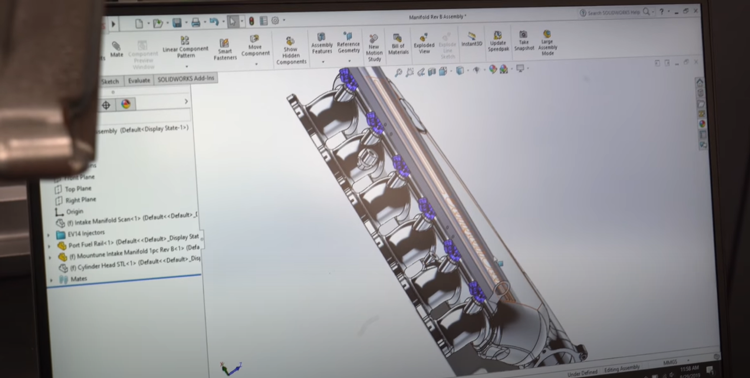Launch Smart Fasteners tool
750x378 pixels.
(x=225, y=50)
